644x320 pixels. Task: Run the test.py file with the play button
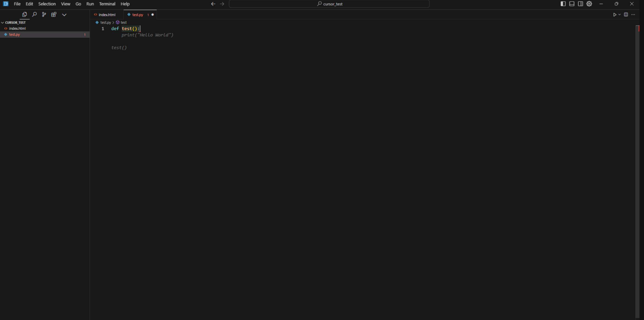(x=615, y=15)
